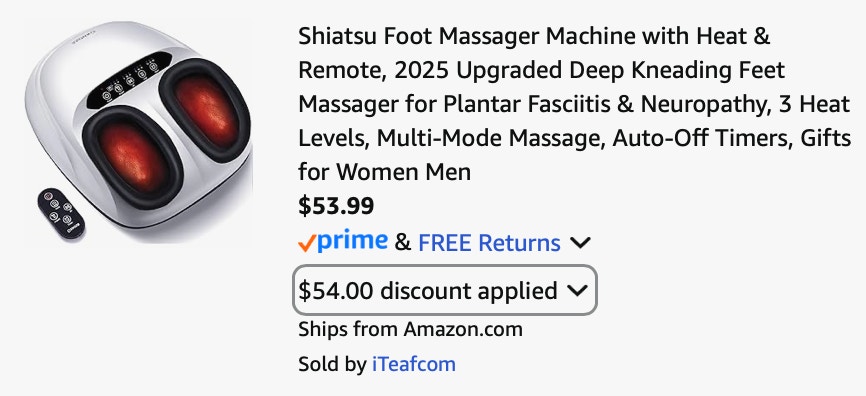Click the orange Prime checkmark icon

pos(307,243)
